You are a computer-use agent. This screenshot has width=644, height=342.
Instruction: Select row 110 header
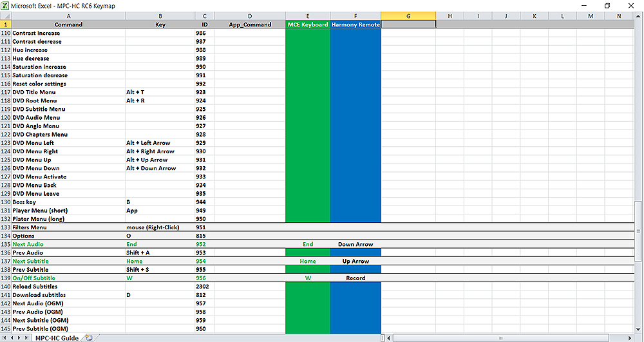click(6, 33)
